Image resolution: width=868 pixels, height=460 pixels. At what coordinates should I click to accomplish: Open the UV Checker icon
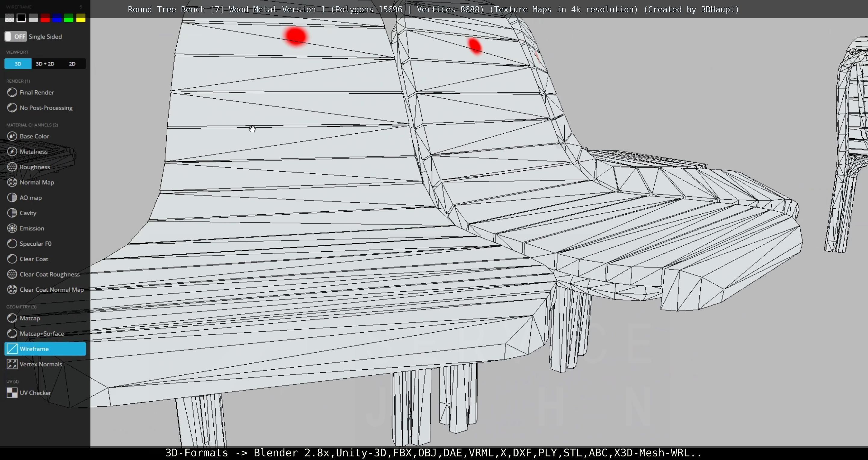click(12, 393)
